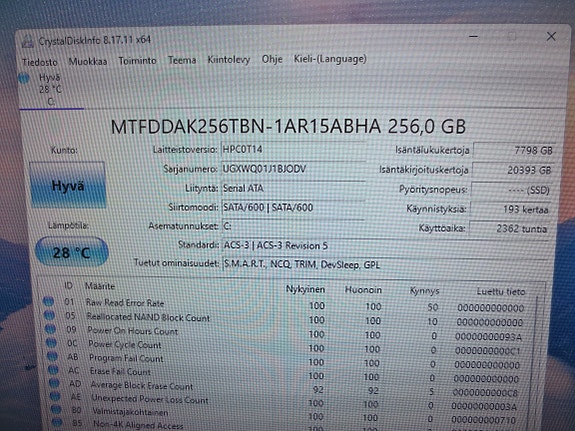Open the Ohje menu
575x431 pixels.
click(x=272, y=59)
